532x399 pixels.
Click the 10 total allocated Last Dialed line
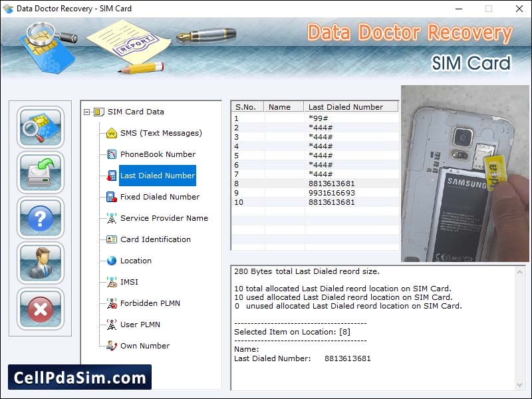(x=342, y=289)
